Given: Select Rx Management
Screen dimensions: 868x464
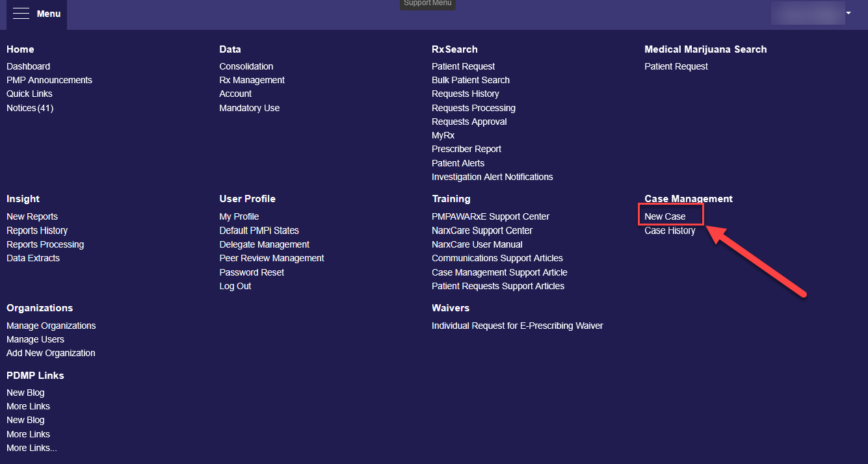Looking at the screenshot, I should click(252, 79).
